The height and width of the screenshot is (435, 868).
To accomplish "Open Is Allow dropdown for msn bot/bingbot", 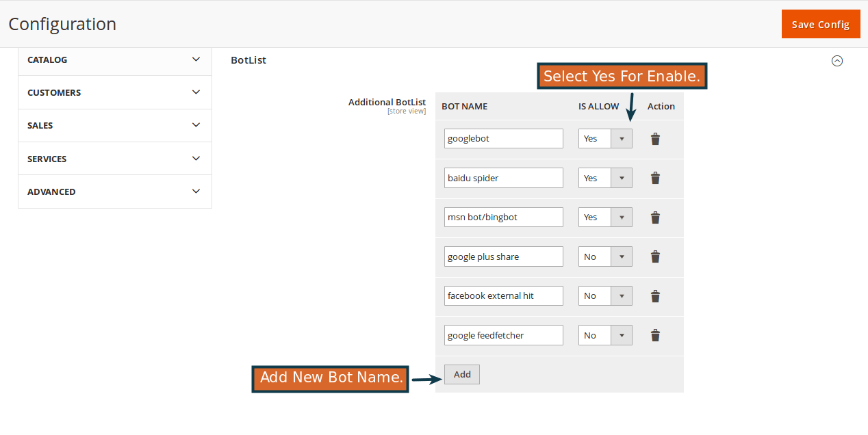I will pos(605,217).
